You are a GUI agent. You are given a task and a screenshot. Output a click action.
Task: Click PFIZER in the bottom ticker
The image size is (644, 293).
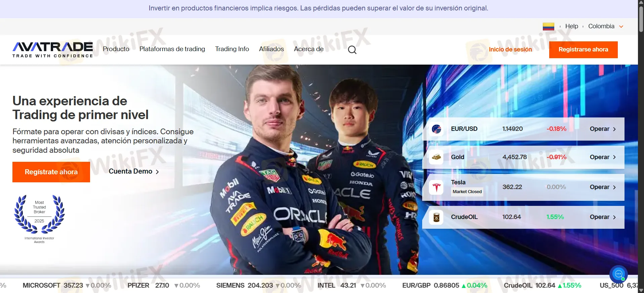[x=138, y=285]
